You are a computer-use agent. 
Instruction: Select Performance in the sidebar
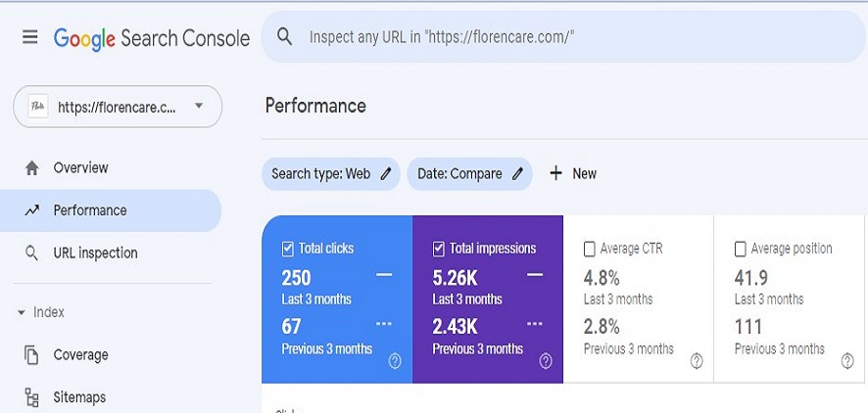click(111, 210)
